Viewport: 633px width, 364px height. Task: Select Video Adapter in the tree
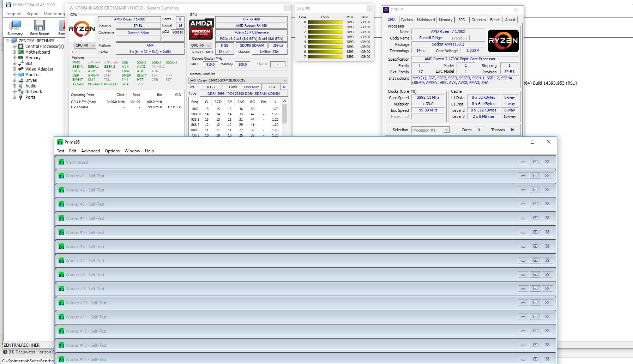[39, 69]
